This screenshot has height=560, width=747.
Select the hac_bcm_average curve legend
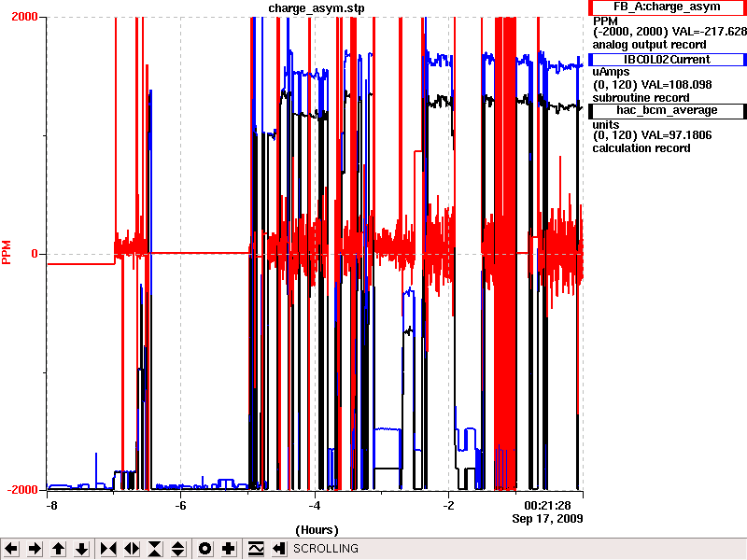click(x=667, y=110)
